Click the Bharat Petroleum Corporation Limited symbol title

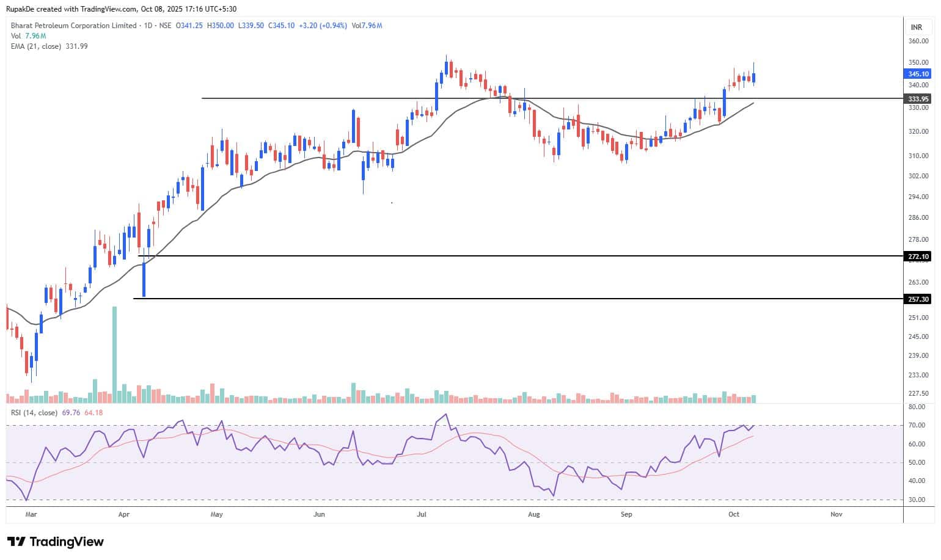73,26
